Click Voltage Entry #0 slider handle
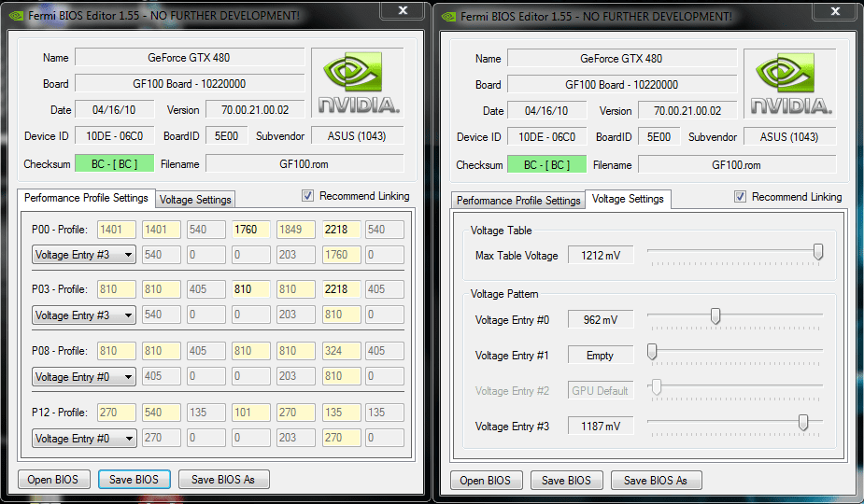864x504 pixels. coord(715,316)
